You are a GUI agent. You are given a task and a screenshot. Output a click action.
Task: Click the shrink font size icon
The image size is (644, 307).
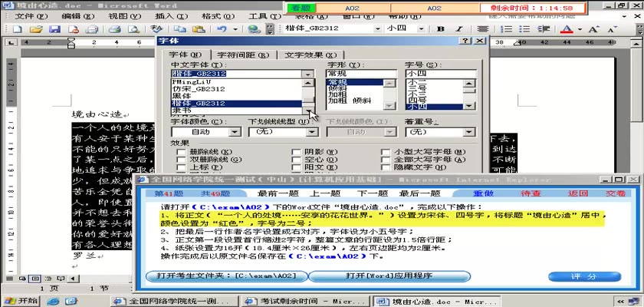click(612, 28)
